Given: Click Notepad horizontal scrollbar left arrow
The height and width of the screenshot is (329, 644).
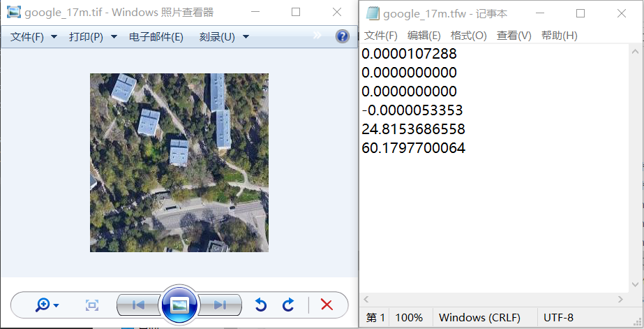Looking at the screenshot, I should click(366, 299).
